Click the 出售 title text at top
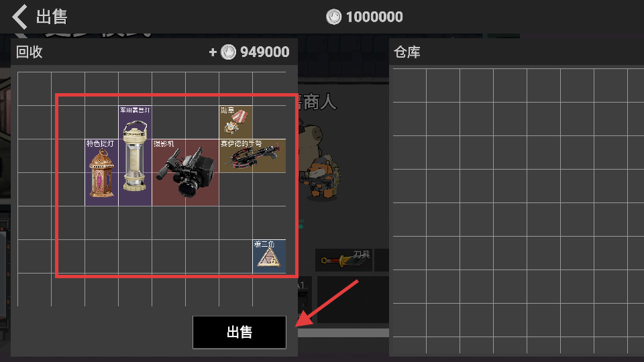The height and width of the screenshot is (362, 644). pos(52,17)
